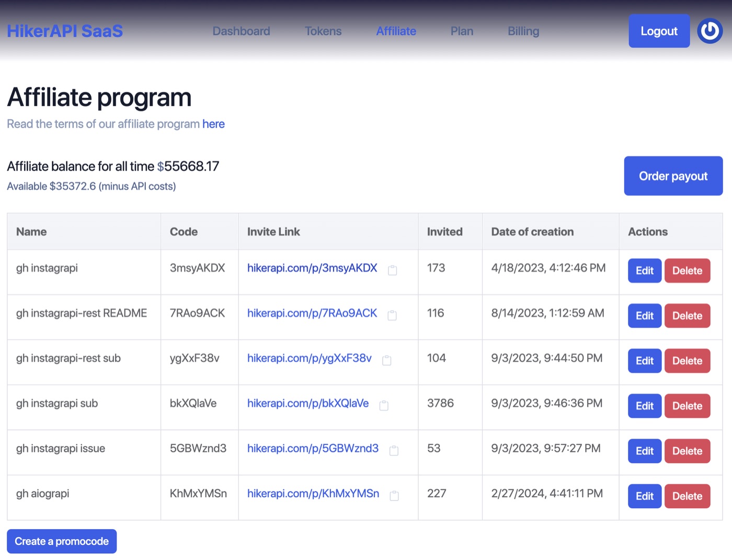Click the Logout button
This screenshot has width=732, height=560.
[x=659, y=31]
